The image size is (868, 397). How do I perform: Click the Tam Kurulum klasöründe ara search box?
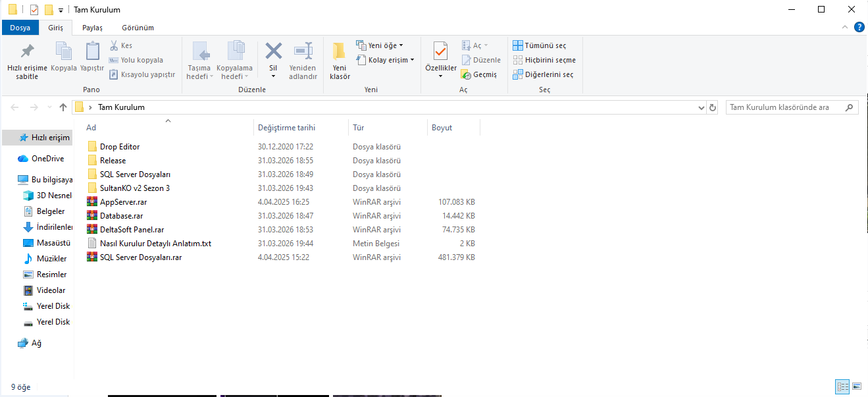[792, 107]
